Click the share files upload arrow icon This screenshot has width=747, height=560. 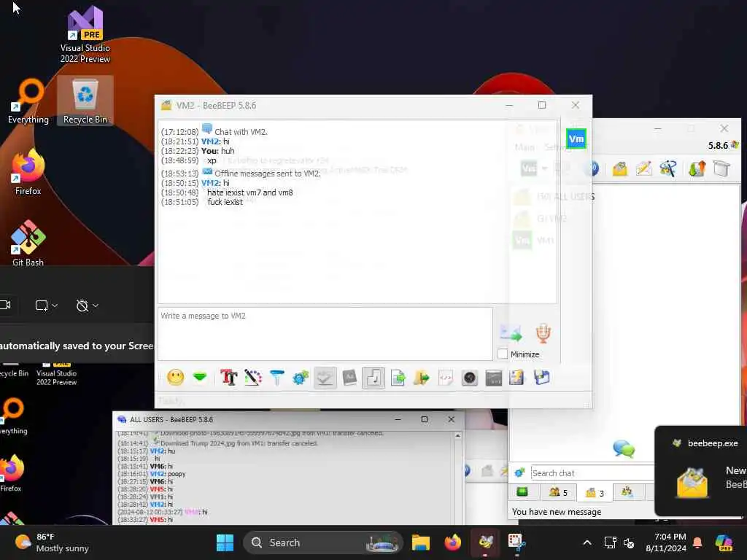tap(697, 168)
